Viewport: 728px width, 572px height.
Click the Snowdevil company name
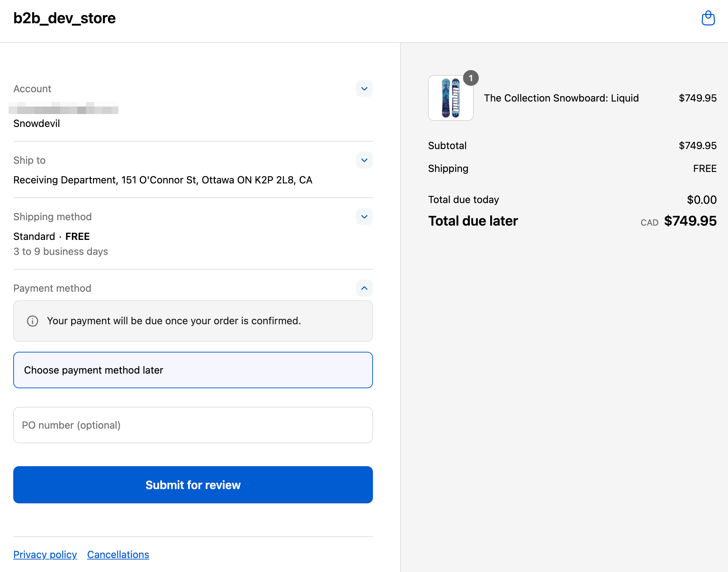(36, 124)
